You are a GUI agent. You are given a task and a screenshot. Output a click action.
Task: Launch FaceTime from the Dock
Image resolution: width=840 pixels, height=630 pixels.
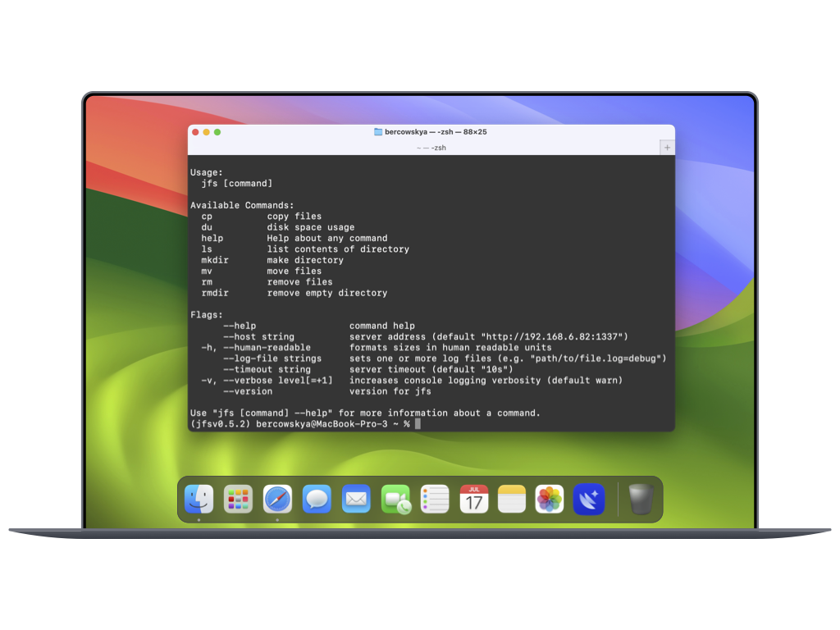click(395, 499)
